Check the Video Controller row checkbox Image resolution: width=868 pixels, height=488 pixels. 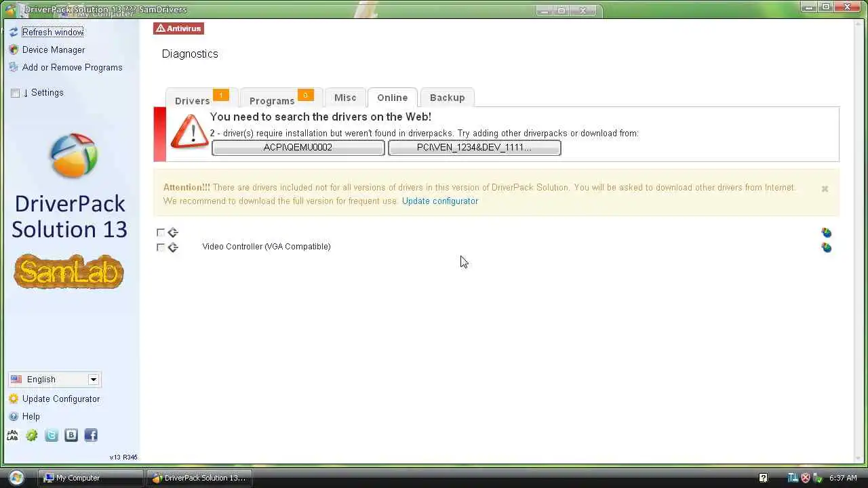tap(161, 247)
